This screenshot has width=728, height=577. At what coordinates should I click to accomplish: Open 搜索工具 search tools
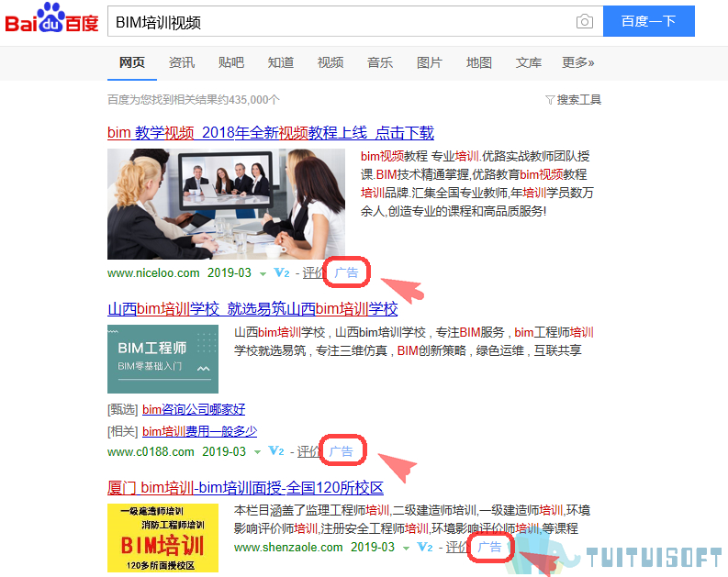[x=578, y=100]
